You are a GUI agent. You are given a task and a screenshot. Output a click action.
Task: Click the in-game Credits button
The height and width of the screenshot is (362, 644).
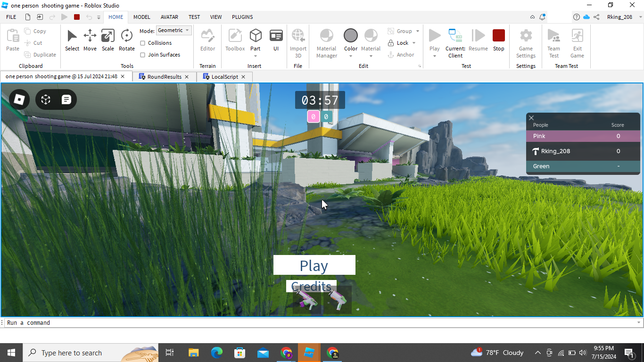click(x=311, y=286)
